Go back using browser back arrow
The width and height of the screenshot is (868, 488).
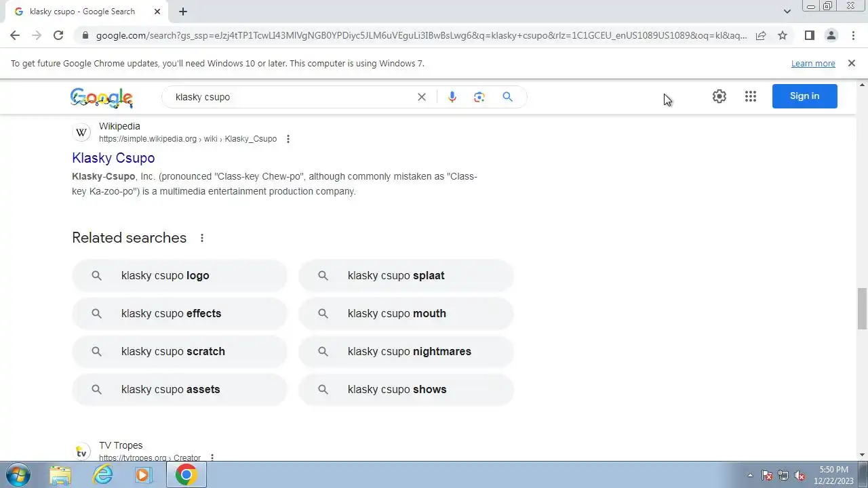tap(15, 35)
